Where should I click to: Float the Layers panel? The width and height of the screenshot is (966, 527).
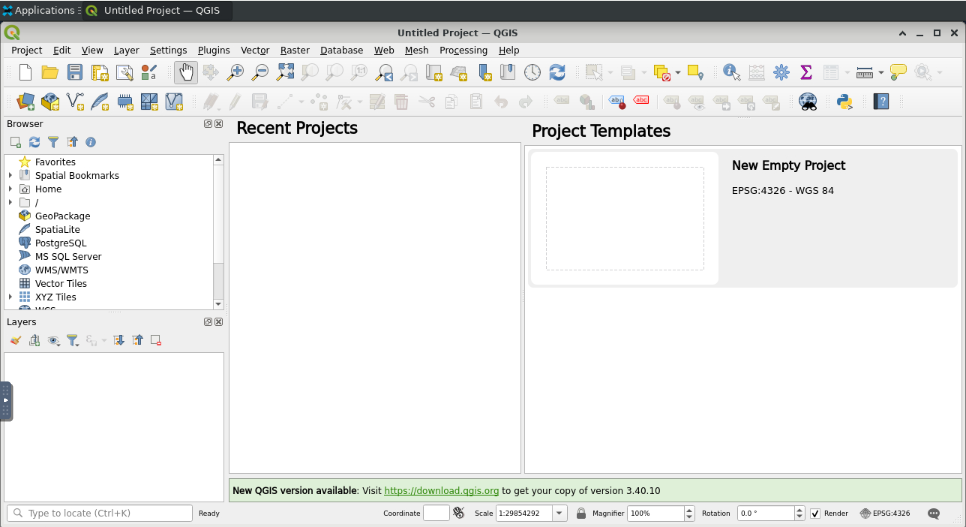[208, 322]
